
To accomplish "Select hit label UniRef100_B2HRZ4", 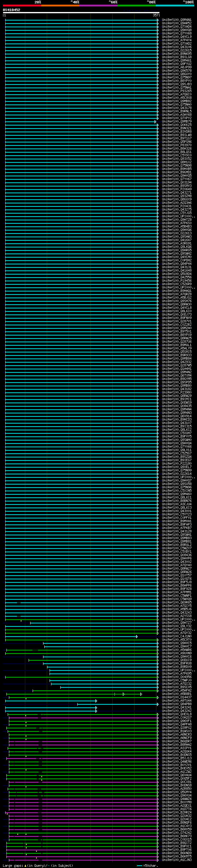I will [x=177, y=812].
